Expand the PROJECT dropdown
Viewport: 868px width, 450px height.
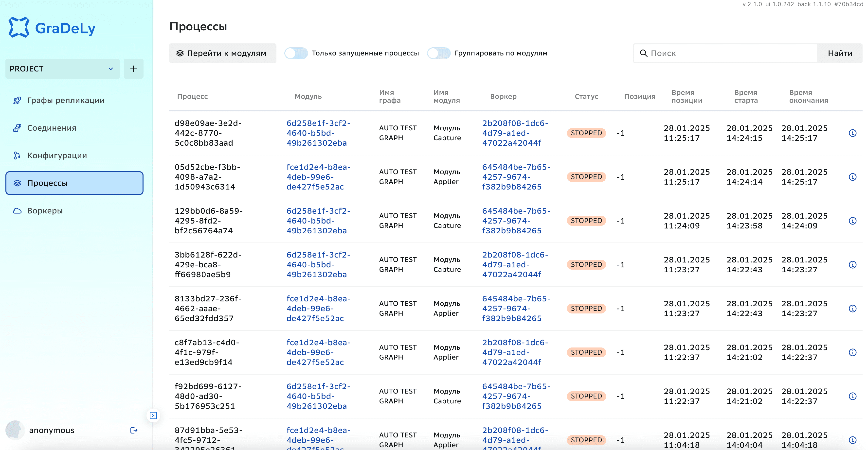62,69
